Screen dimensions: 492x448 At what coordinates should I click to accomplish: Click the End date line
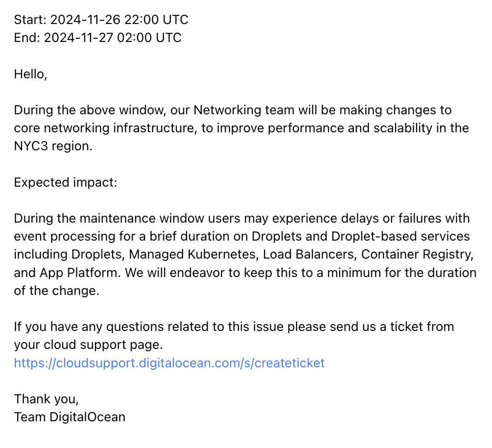(x=97, y=37)
